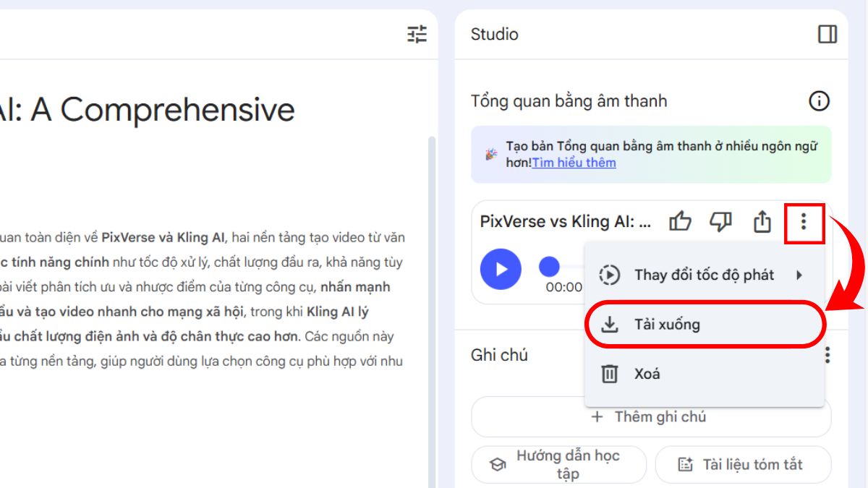
Task: Generate Hướng dẫn học tập
Action: pos(558,464)
